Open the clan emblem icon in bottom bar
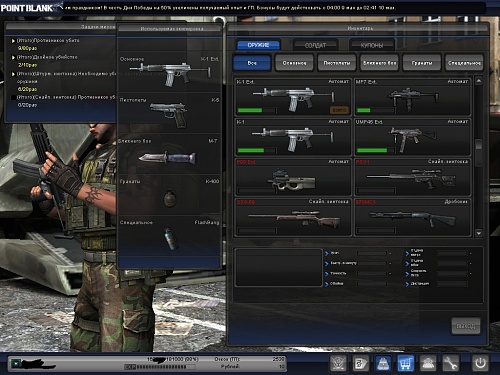Screen dimensions: 500x375 pyautogui.click(x=339, y=363)
